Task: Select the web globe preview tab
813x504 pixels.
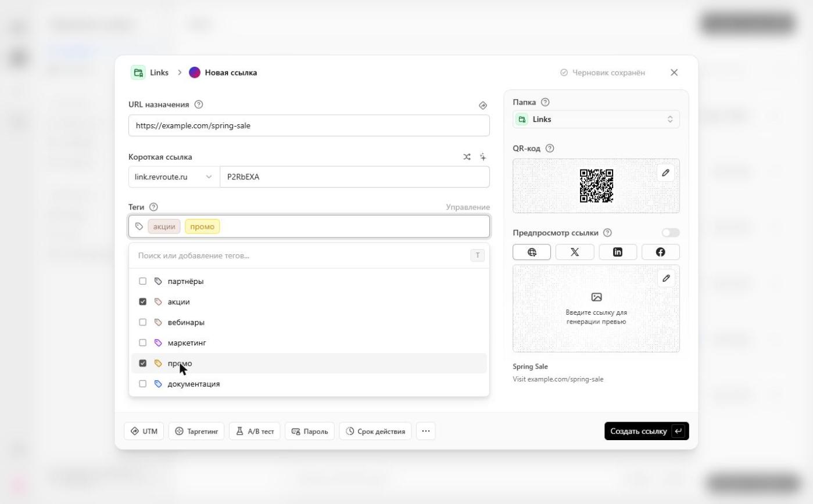Action: tap(532, 252)
